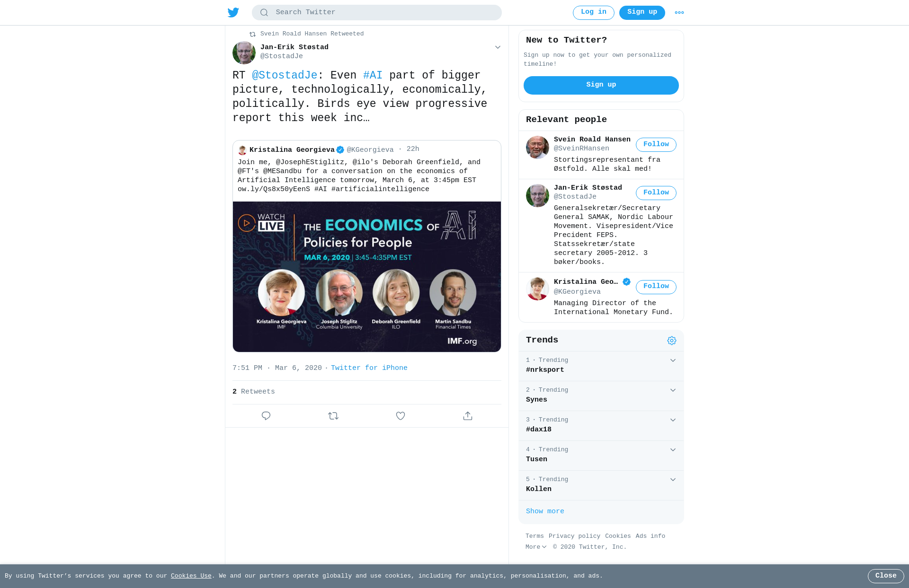Open Trends settings gear icon
The height and width of the screenshot is (588, 909).
pos(672,341)
